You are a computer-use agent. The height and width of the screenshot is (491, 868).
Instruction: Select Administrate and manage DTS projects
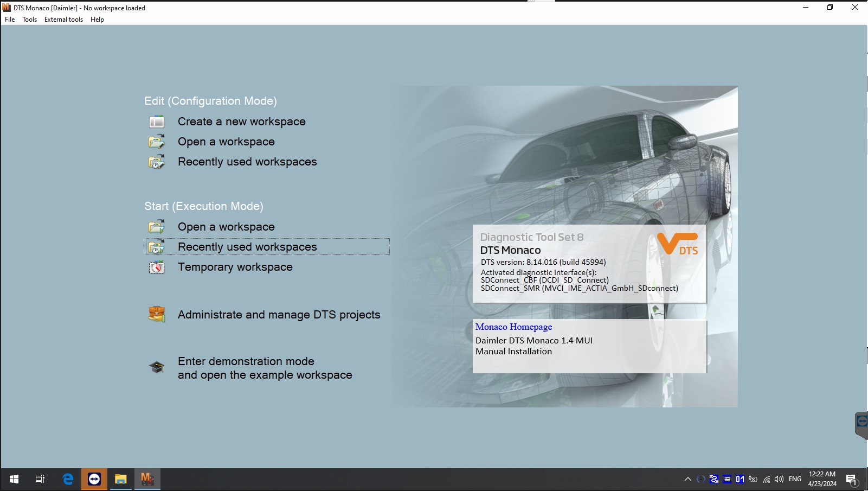click(x=279, y=315)
